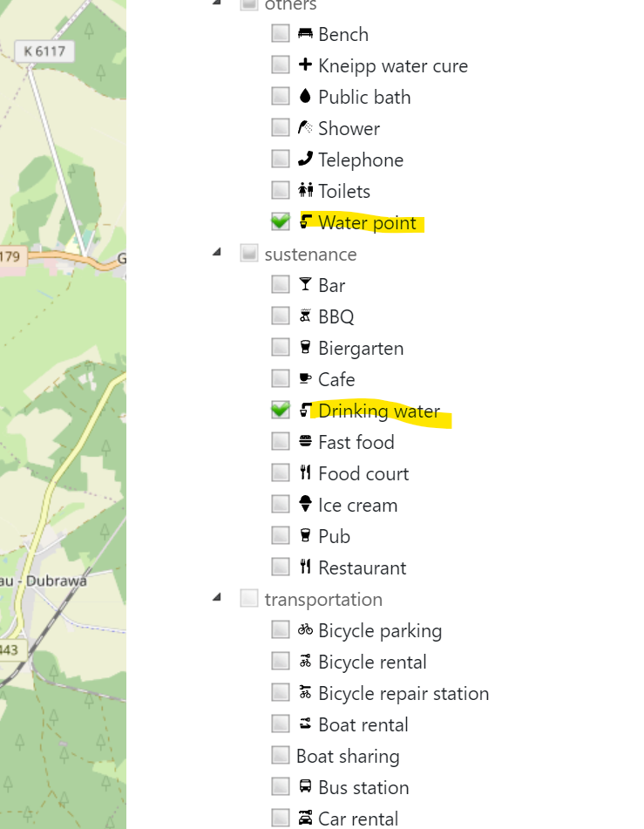Click the Ice cream cone icon
Image resolution: width=644 pixels, height=829 pixels.
point(305,505)
